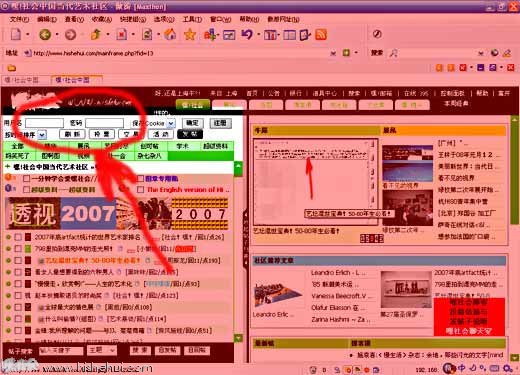Click into the username input field
The width and height of the screenshot is (520, 375).
[x=44, y=123]
